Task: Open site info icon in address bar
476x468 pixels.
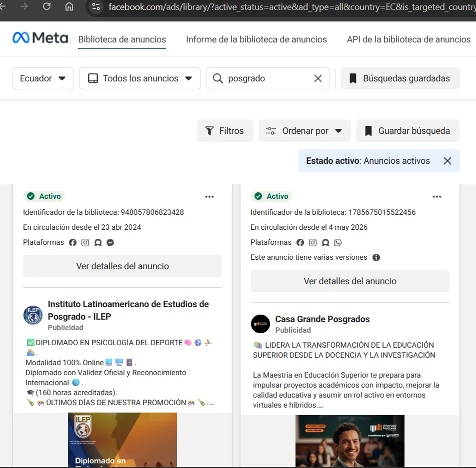Action: (96, 6)
